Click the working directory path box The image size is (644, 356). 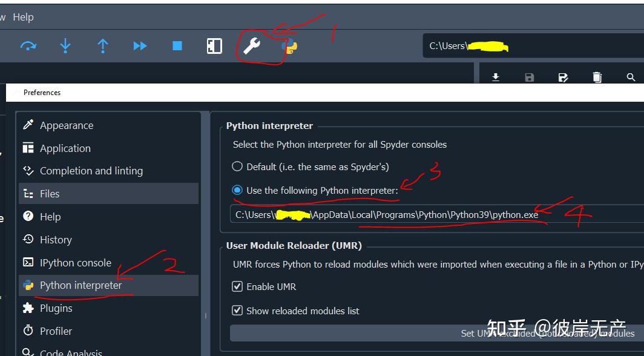533,45
